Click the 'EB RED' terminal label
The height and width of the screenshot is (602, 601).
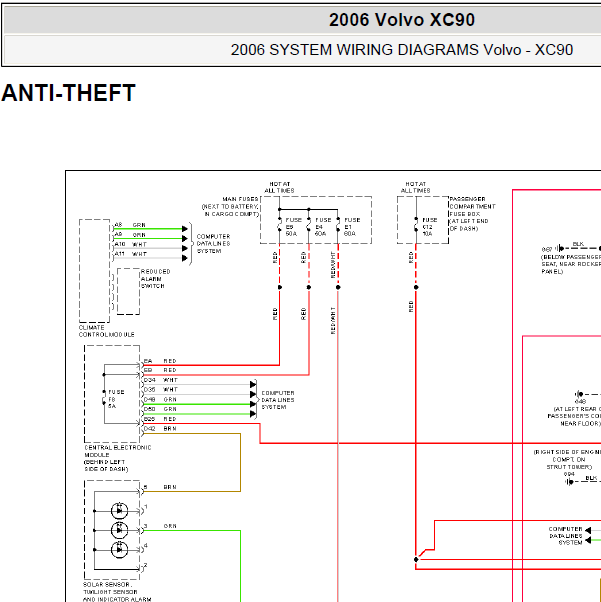point(160,370)
